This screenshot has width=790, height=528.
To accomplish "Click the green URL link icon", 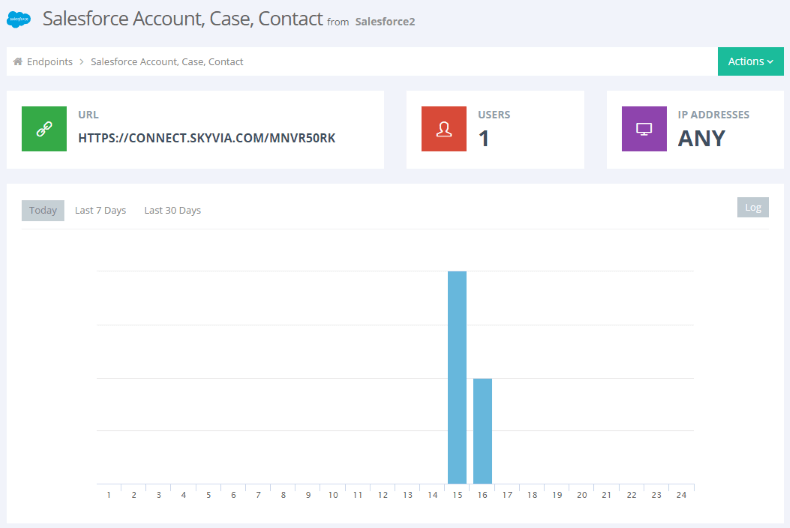I will tap(44, 128).
